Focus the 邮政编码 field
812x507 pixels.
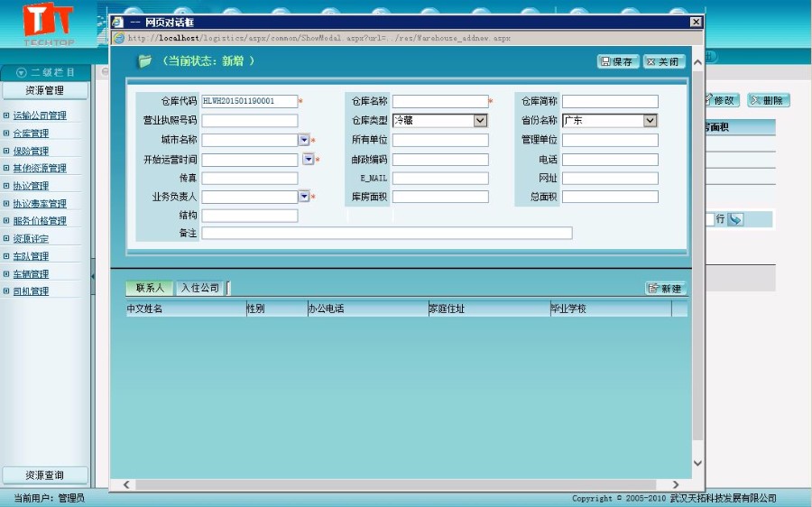coord(440,160)
